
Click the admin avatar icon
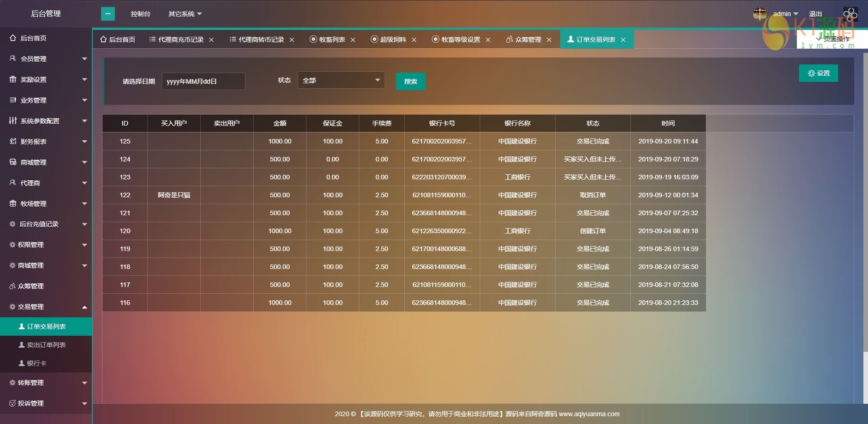tap(760, 14)
